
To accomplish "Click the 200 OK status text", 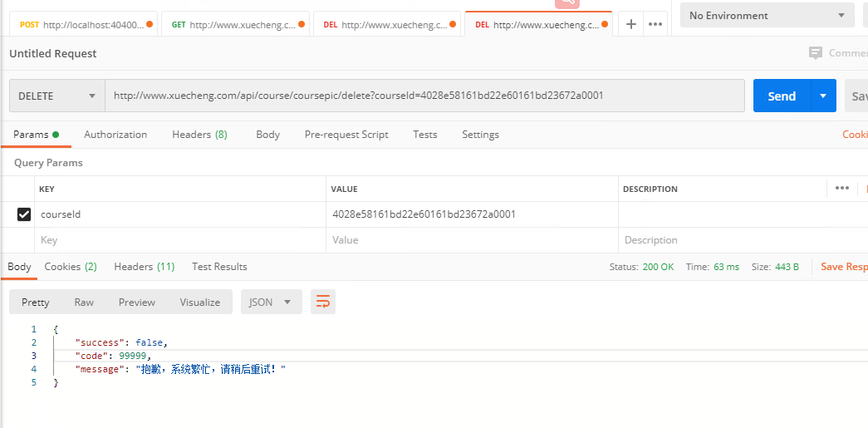I will (658, 267).
